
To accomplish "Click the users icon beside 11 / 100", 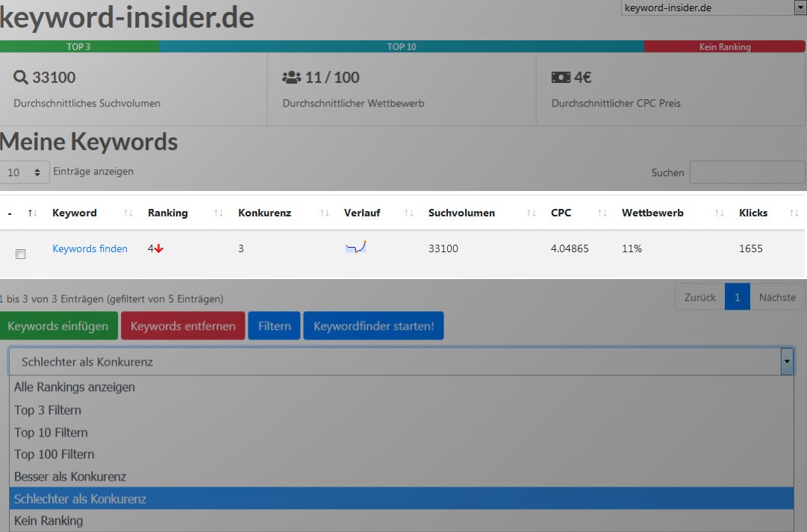I will coord(291,78).
